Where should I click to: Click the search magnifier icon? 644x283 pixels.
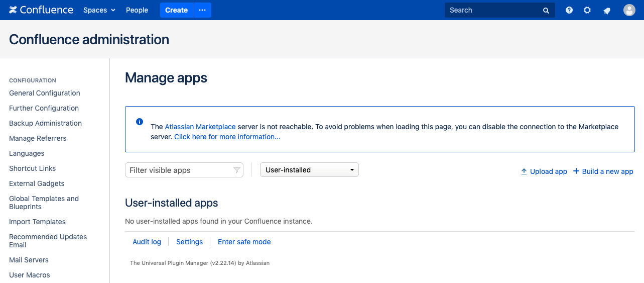[546, 11]
